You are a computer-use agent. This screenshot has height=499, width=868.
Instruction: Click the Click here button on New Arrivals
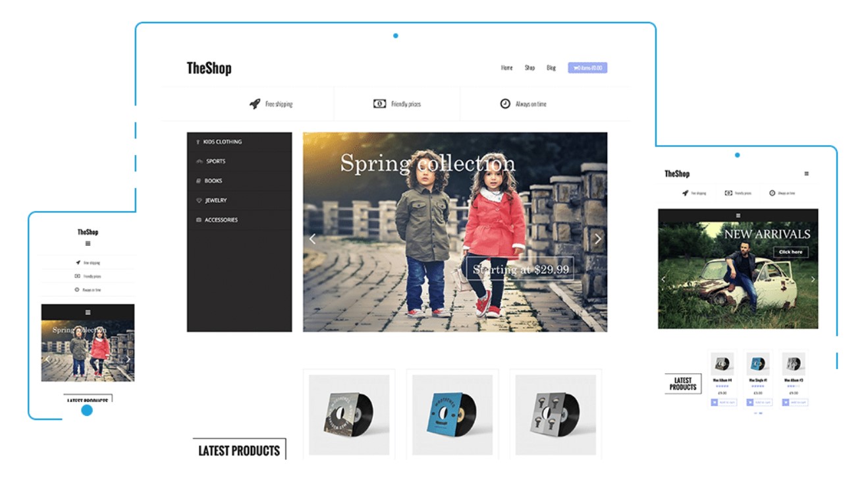pyautogui.click(x=791, y=252)
